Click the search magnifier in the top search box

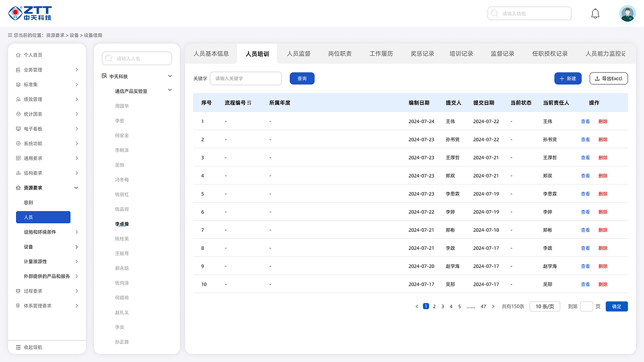494,13
